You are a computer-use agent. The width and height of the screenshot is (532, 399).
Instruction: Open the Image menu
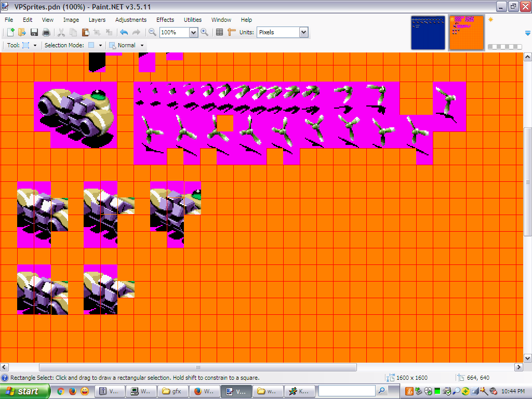[71, 20]
